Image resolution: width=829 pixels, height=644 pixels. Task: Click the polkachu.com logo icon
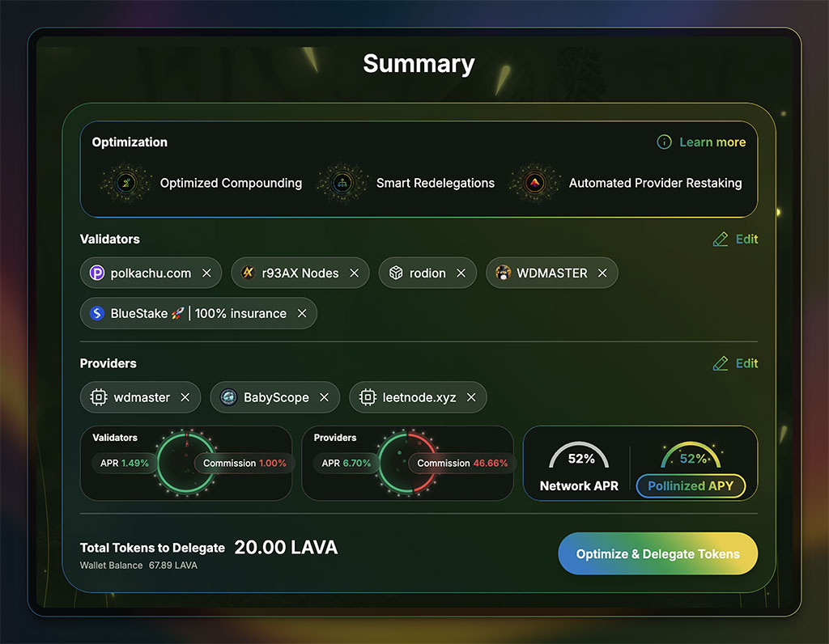[97, 273]
